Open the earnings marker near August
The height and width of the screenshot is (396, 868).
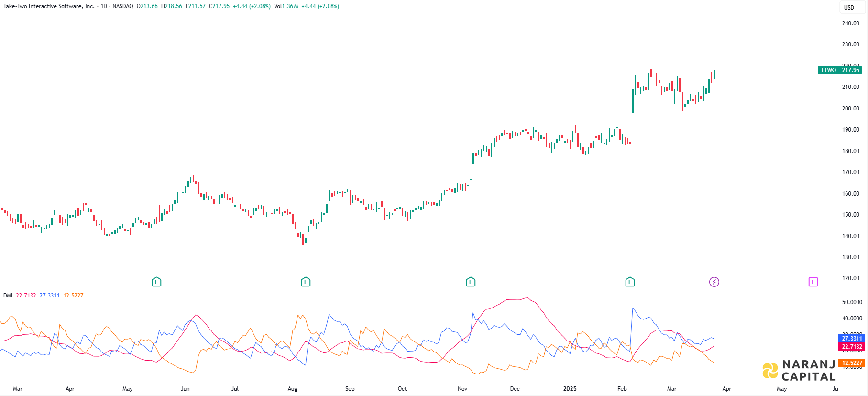click(306, 282)
